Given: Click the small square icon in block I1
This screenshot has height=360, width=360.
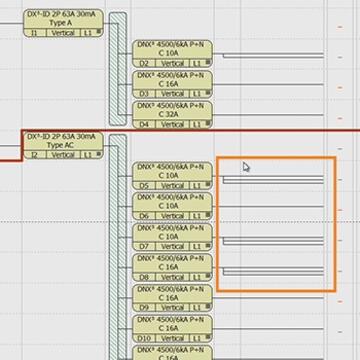Looking at the screenshot, I should pyautogui.click(x=99, y=32).
